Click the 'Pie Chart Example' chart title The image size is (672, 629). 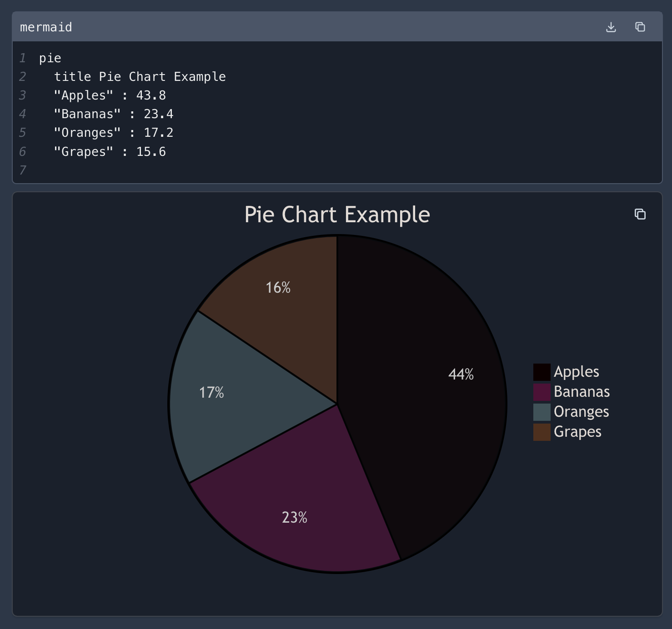pos(337,215)
